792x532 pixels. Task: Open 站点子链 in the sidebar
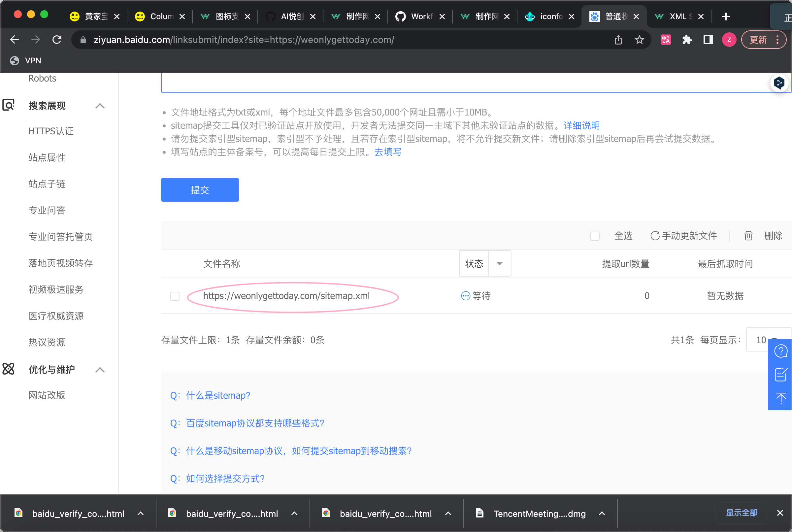[47, 184]
